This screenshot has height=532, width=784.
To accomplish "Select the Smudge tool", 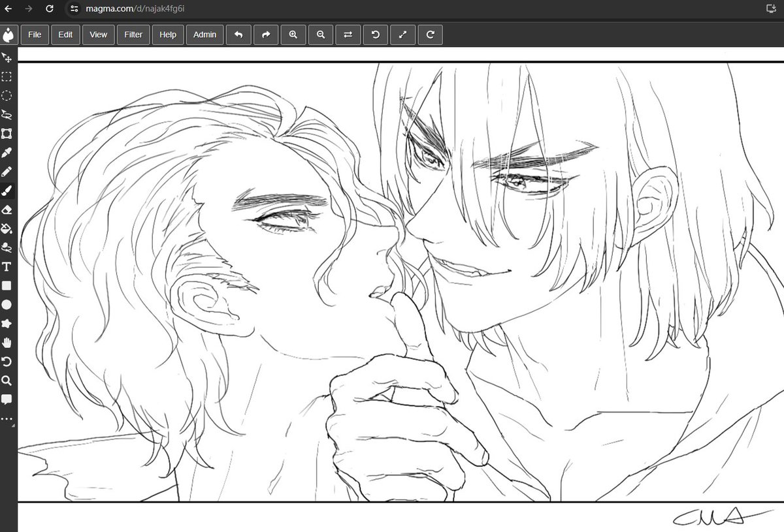I will point(7,247).
